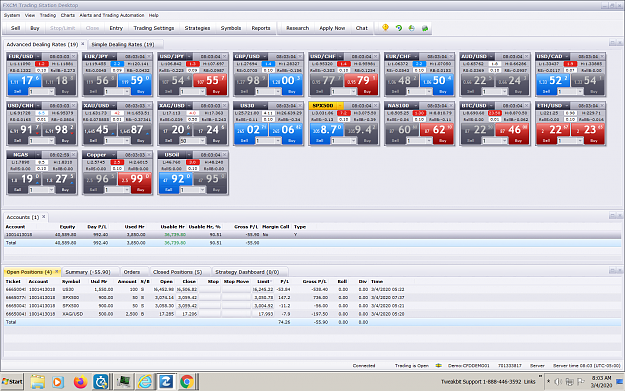This screenshot has width=625, height=391.
Task: Click the Apply Now toolbar button
Action: point(332,28)
